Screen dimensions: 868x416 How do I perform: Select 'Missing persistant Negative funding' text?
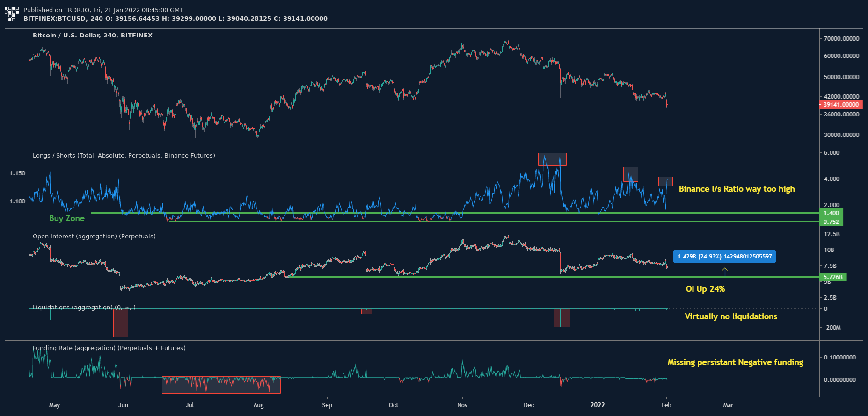pyautogui.click(x=735, y=362)
